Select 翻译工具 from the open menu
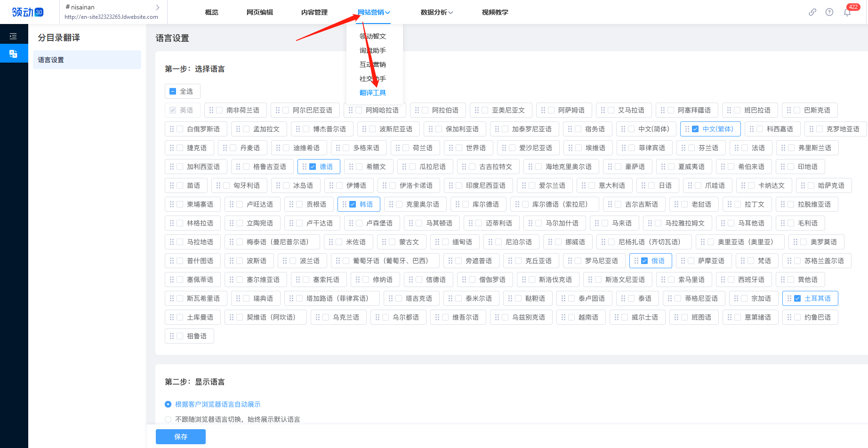This screenshot has width=868, height=448. coord(373,92)
